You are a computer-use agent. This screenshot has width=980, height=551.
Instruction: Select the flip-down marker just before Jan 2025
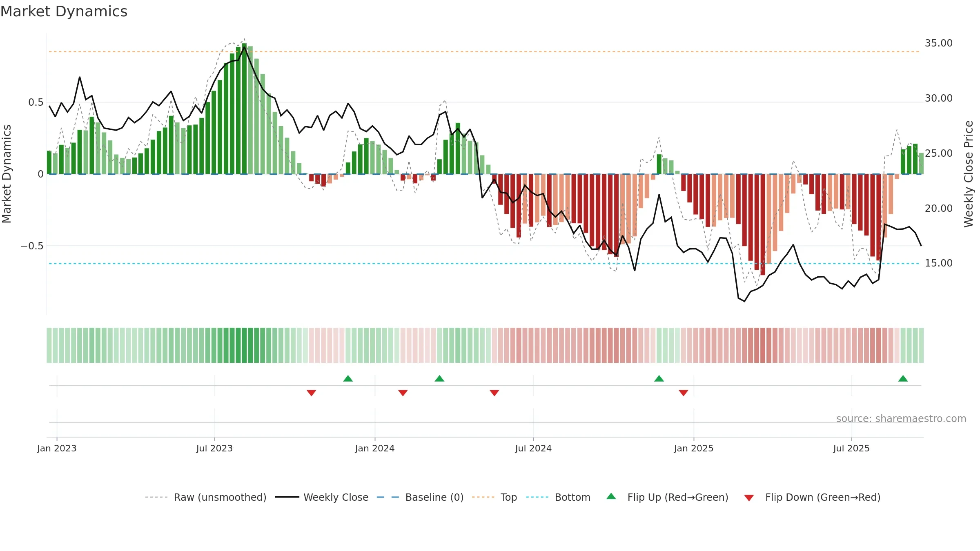684,393
